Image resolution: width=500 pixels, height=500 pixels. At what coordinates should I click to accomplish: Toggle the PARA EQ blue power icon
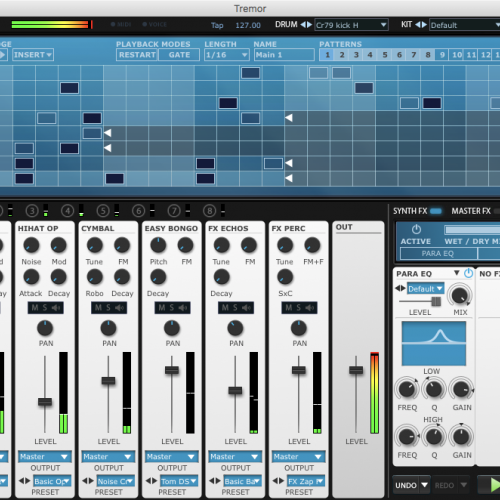pyautogui.click(x=468, y=273)
